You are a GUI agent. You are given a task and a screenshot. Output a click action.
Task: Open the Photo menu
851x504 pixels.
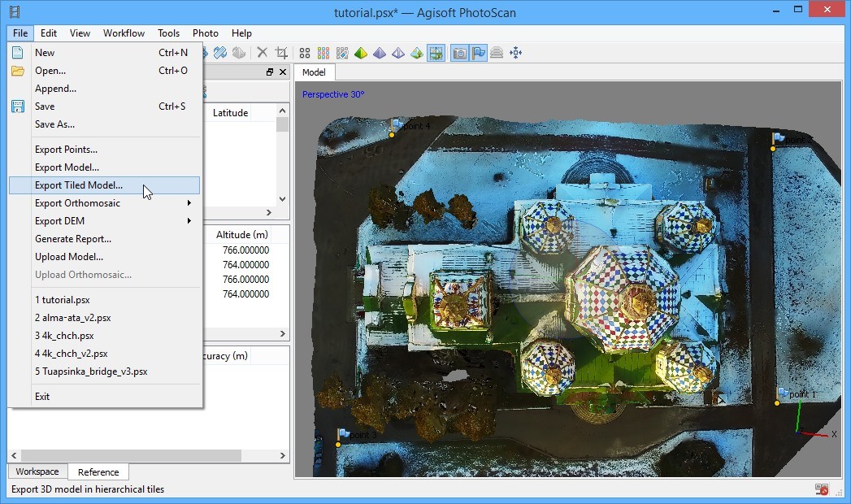tap(205, 33)
